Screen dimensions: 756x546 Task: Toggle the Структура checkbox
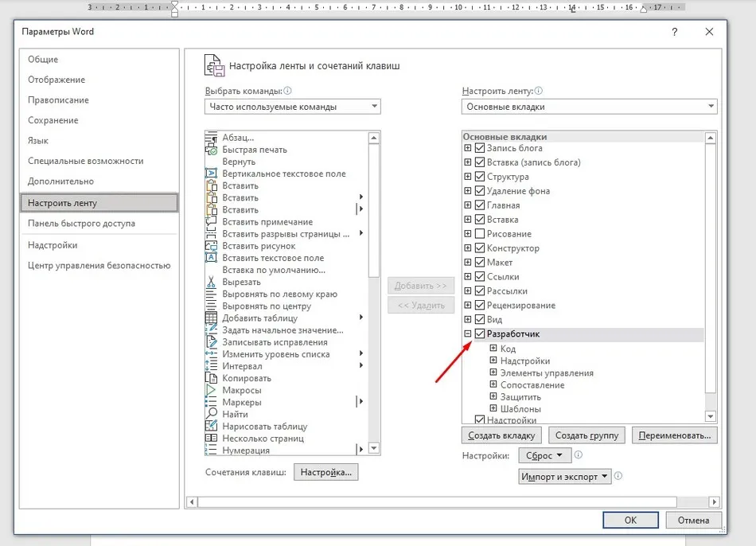point(480,177)
